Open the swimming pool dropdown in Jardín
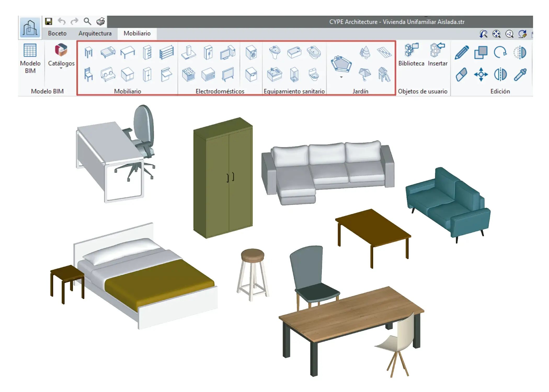Viewport: 549px width, 392px height. pyautogui.click(x=342, y=78)
